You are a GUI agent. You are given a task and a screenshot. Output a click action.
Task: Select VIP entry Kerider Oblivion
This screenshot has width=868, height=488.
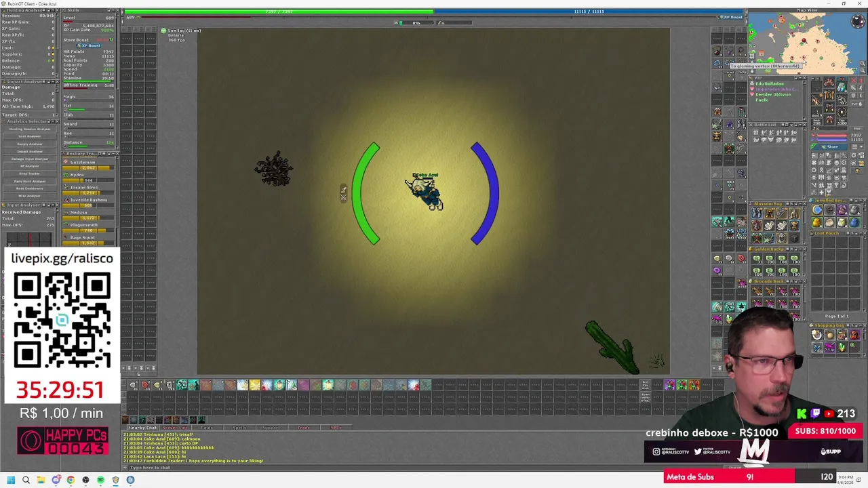pos(772,95)
